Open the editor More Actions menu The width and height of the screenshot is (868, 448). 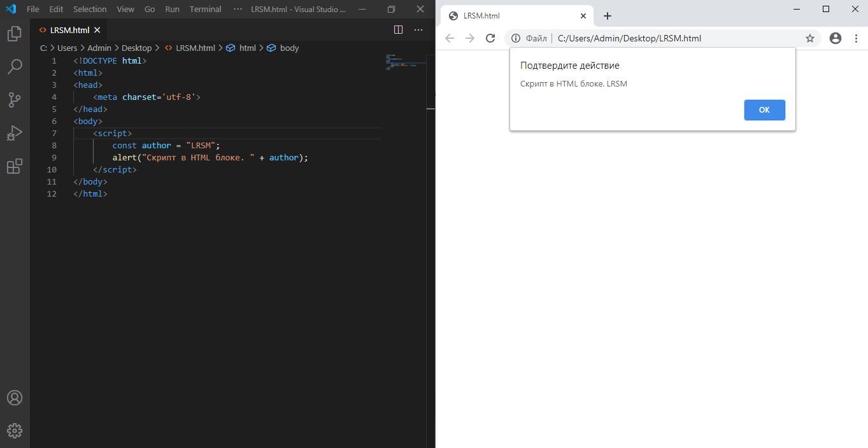[418, 30]
